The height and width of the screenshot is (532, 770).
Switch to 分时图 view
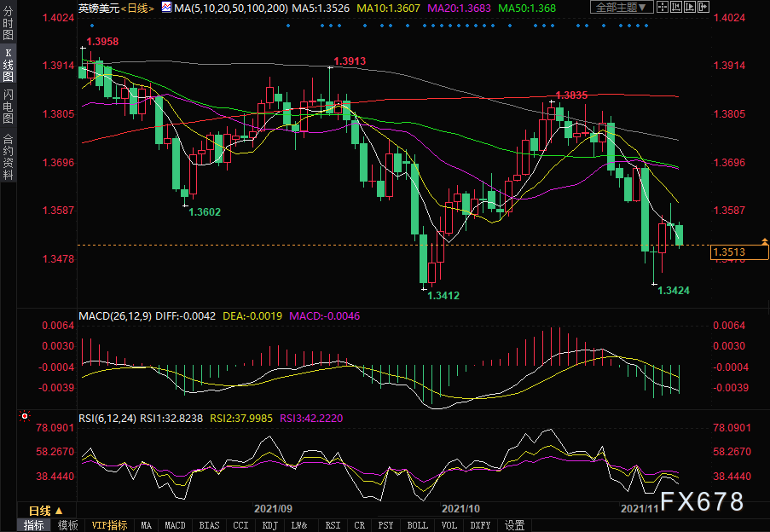click(8, 26)
